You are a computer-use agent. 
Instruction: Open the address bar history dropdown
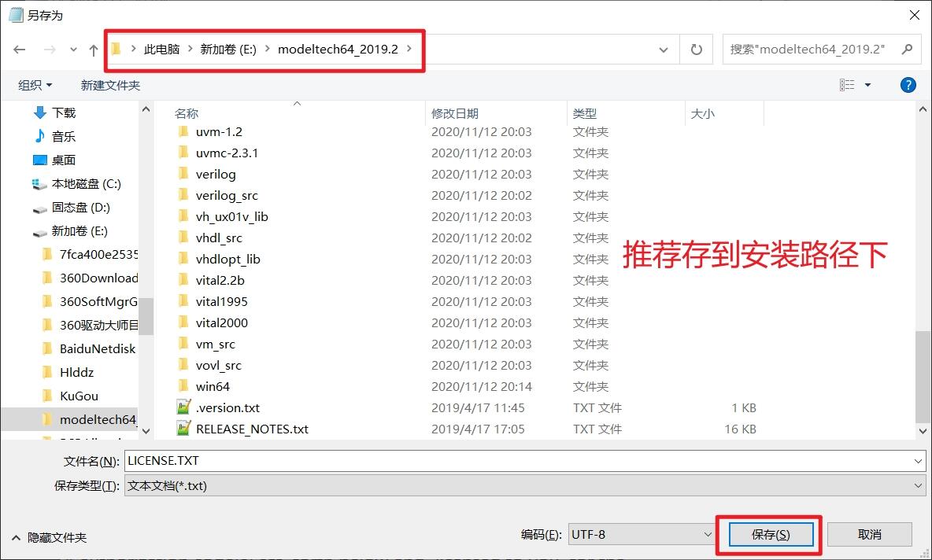664,50
